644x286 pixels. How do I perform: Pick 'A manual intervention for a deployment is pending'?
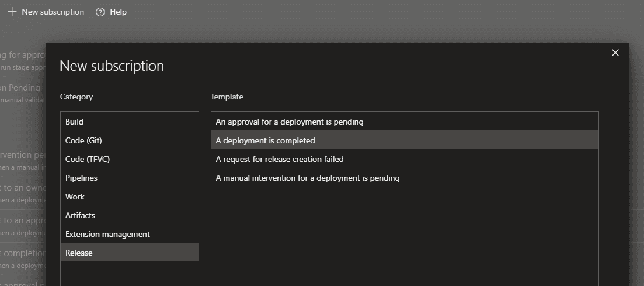pos(308,178)
